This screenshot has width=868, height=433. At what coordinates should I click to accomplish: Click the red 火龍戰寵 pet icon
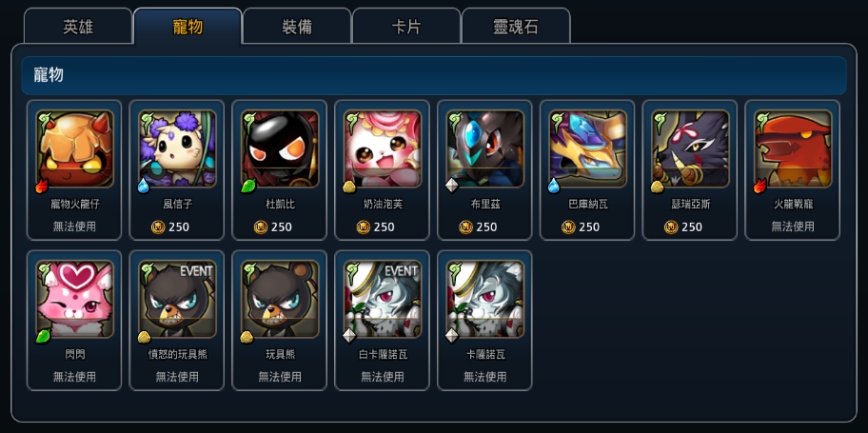(793, 148)
